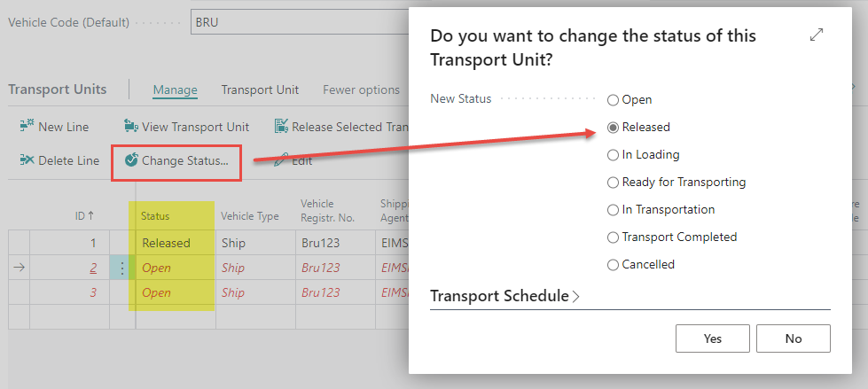Sort by the ID column header

point(85,215)
